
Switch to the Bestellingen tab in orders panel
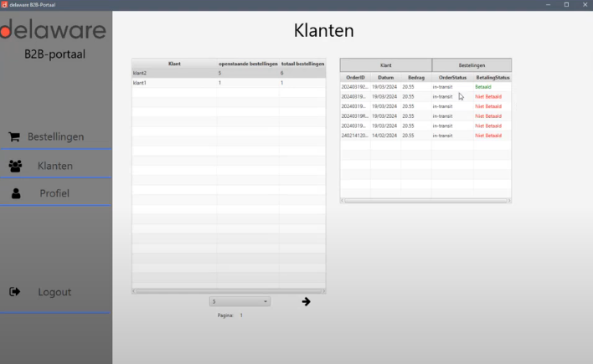coord(472,64)
